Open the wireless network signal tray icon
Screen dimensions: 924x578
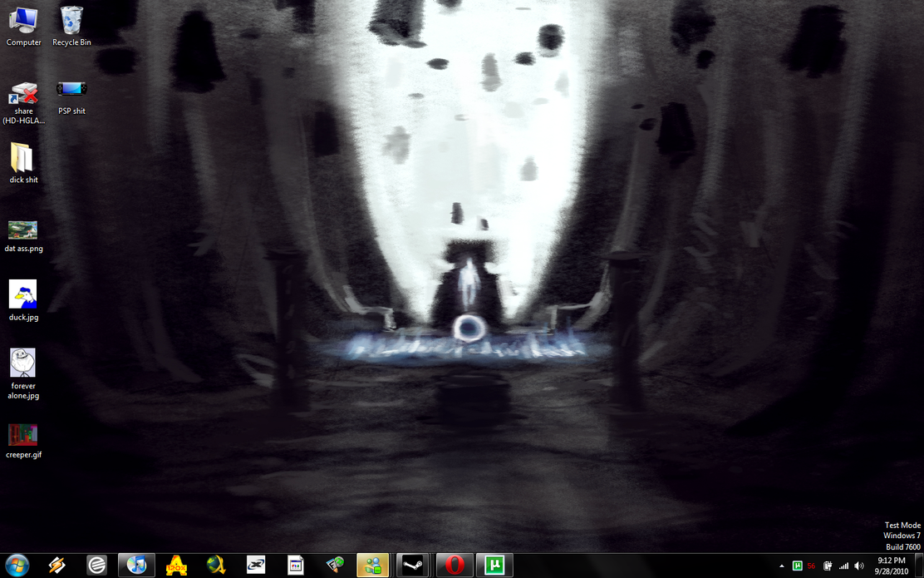(843, 566)
